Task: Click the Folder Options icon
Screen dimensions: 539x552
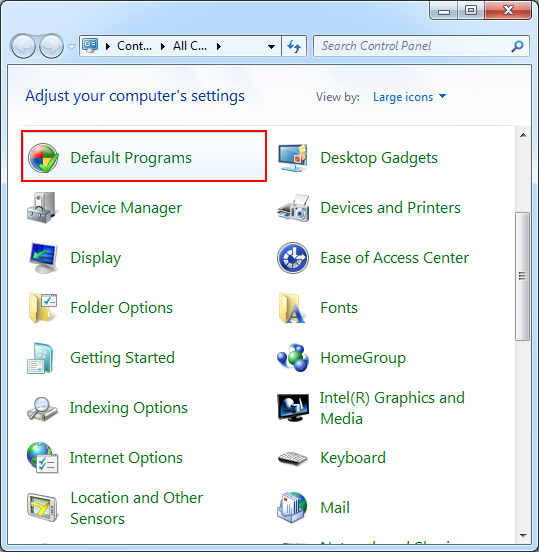Action: (x=43, y=308)
